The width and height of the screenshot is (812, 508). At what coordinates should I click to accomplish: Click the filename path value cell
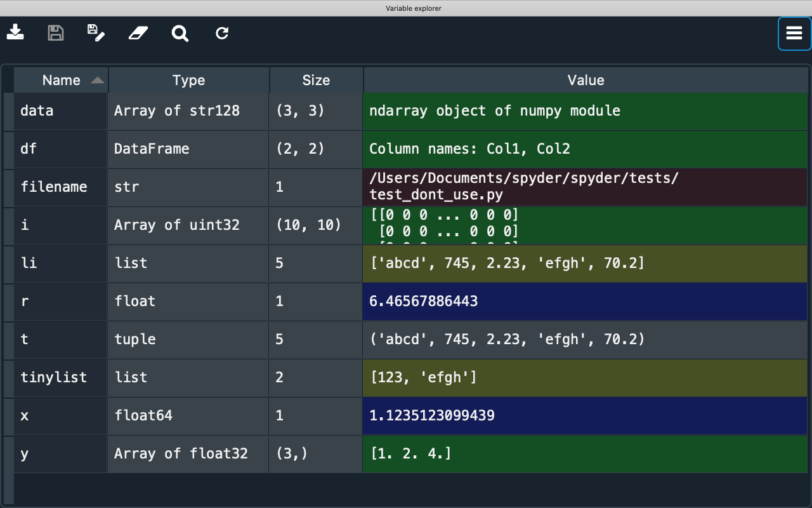[585, 187]
